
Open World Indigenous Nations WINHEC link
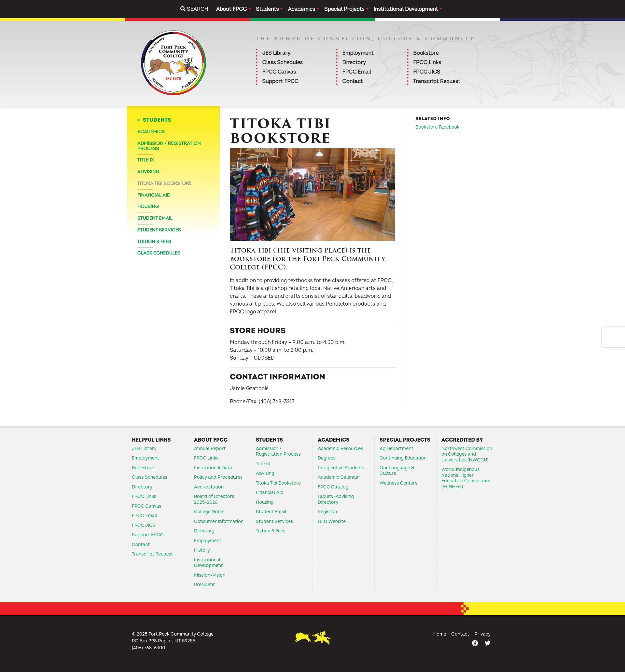point(465,478)
